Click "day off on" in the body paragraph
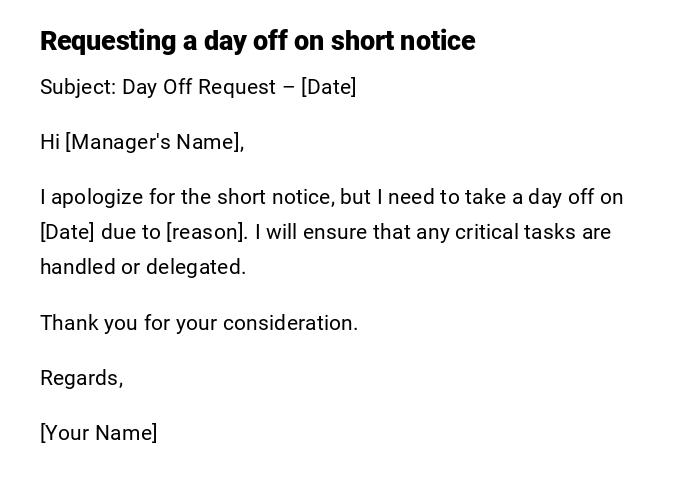 point(575,197)
